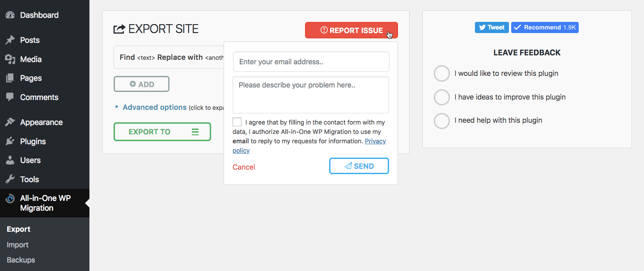The width and height of the screenshot is (644, 271).
Task: Expand Advanced options disclosure triangle
Action: point(117,107)
